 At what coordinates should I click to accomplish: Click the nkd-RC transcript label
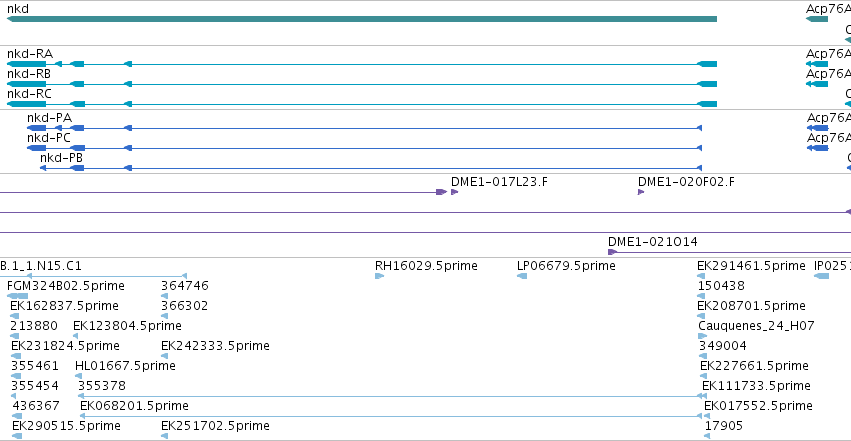29,94
